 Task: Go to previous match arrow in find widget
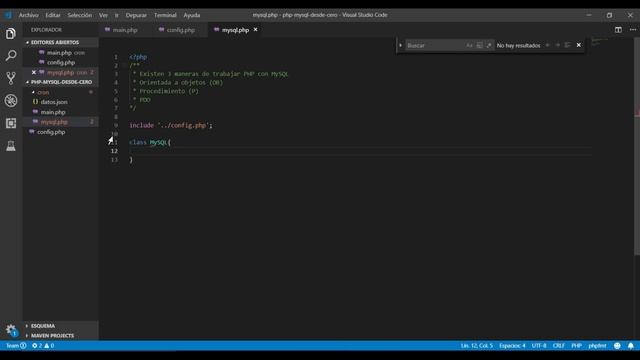point(548,45)
